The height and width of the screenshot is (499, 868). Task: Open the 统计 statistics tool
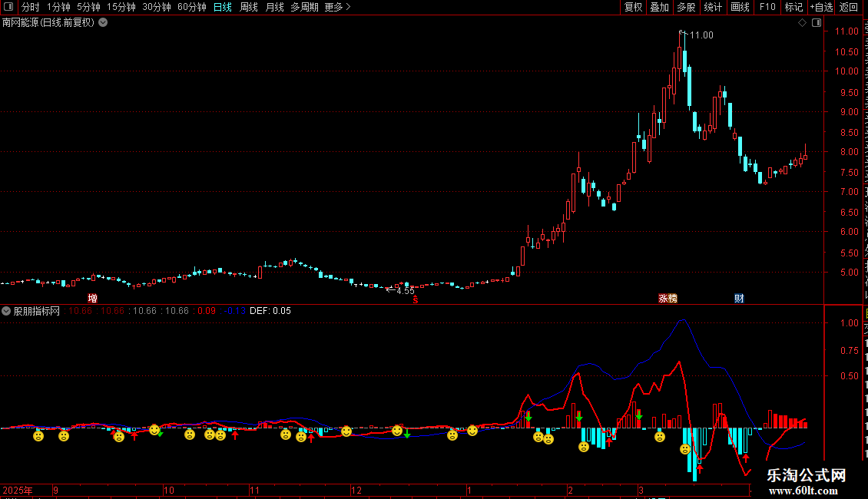click(712, 7)
